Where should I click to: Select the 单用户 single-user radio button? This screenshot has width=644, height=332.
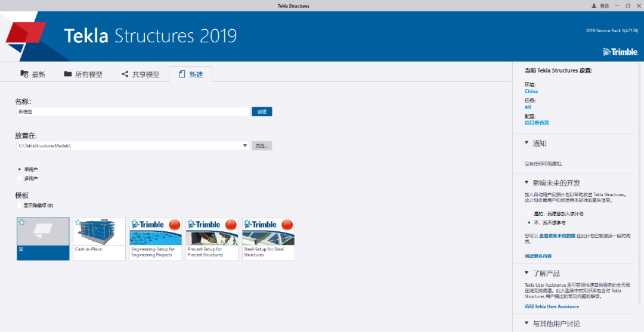pyautogui.click(x=19, y=169)
